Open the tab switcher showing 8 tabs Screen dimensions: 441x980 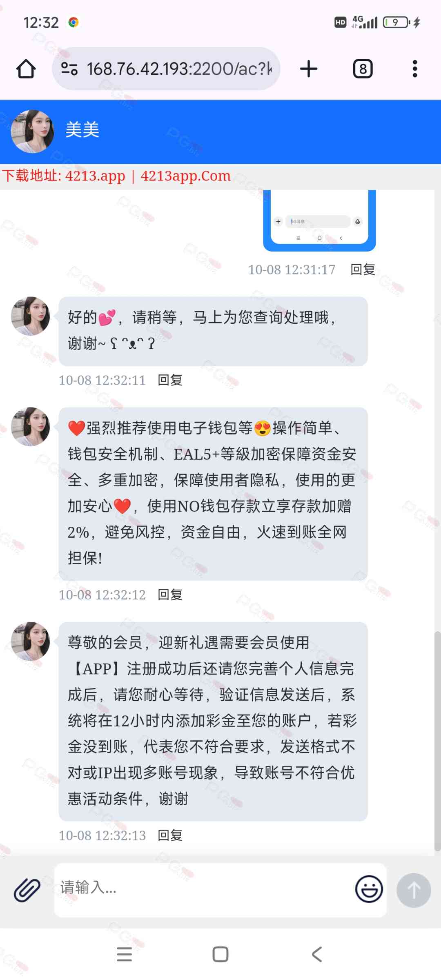pyautogui.click(x=363, y=69)
